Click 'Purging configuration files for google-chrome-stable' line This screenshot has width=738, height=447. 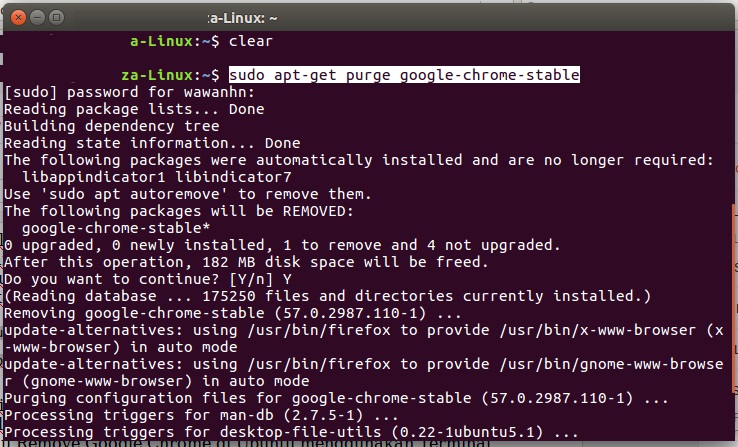click(336, 398)
